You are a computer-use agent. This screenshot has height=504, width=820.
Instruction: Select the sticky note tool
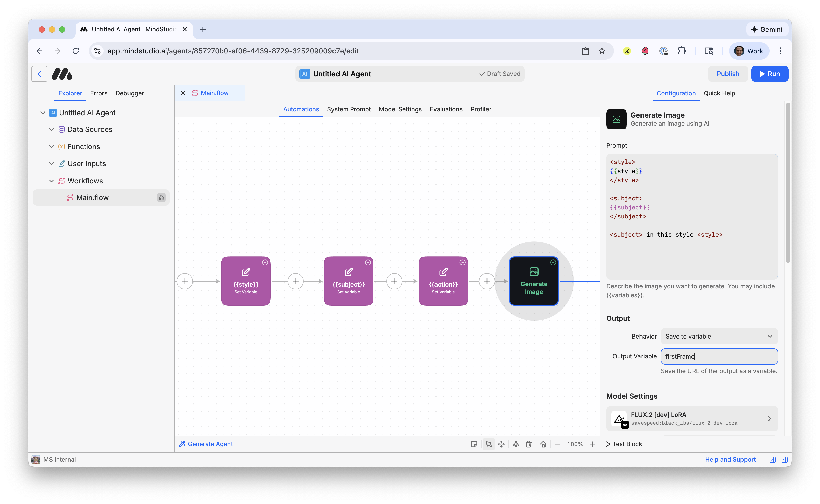pos(474,444)
